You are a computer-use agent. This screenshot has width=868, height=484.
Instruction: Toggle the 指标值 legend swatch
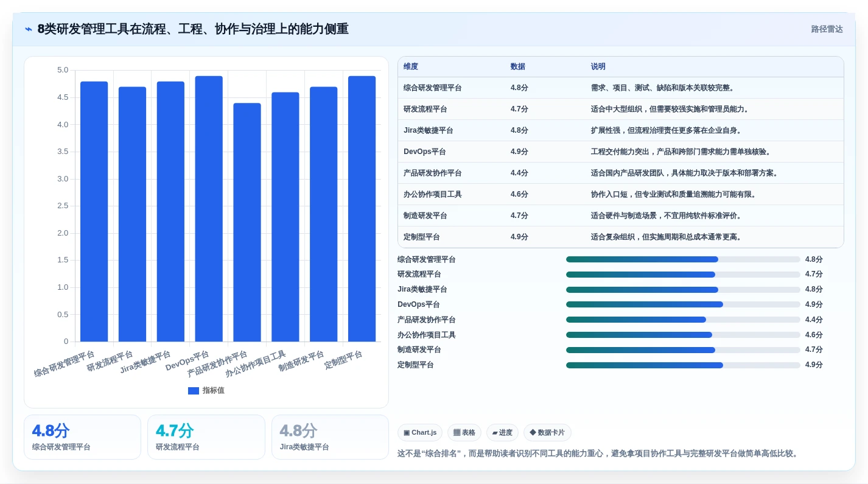click(x=194, y=391)
